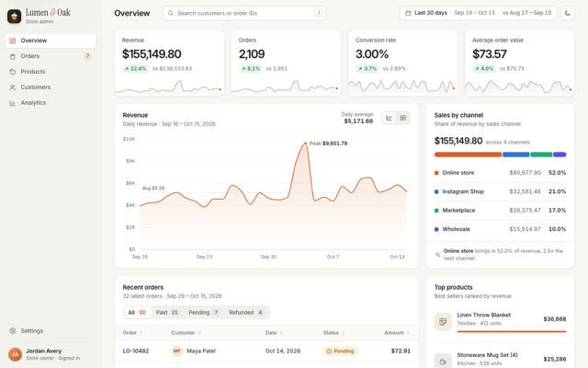
Task: Sort table by Status column
Action: [334, 333]
